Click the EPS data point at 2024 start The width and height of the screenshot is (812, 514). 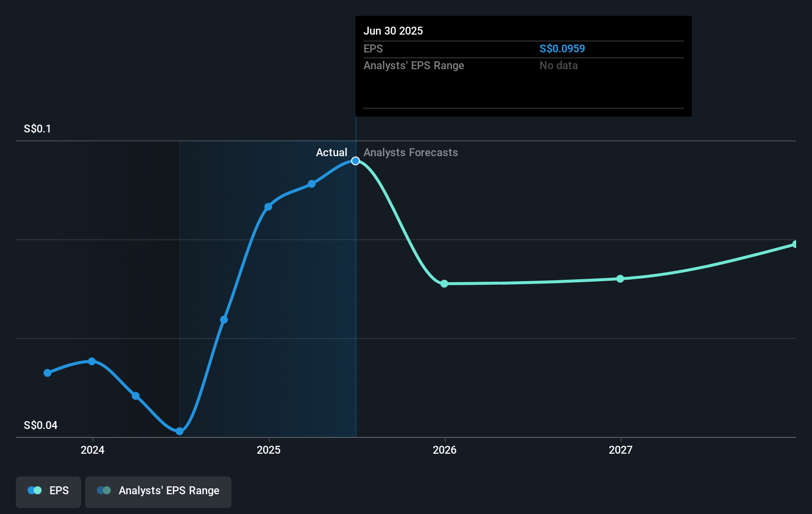(x=92, y=361)
